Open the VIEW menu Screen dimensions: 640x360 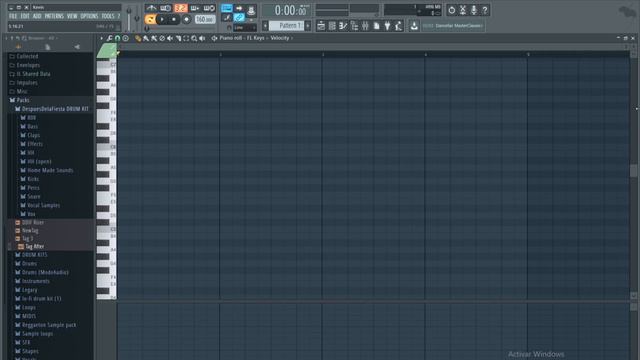pyautogui.click(x=72, y=16)
